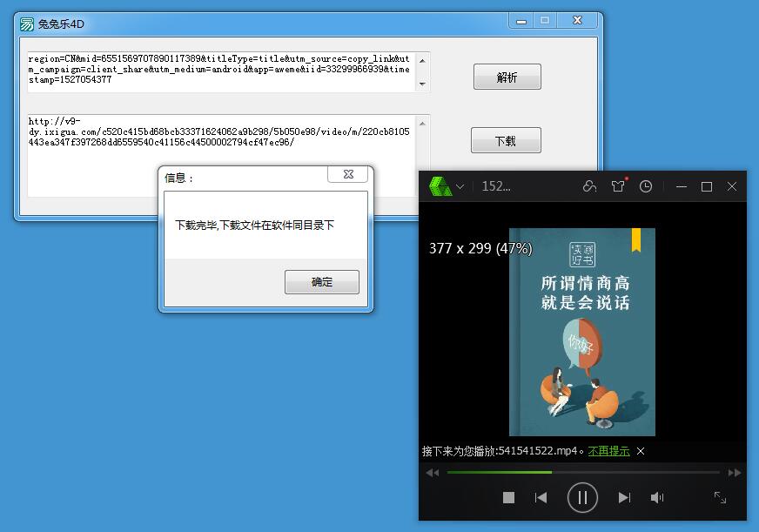The image size is (759, 532).
Task: Open the player main menu dropdown arrow
Action: [460, 186]
